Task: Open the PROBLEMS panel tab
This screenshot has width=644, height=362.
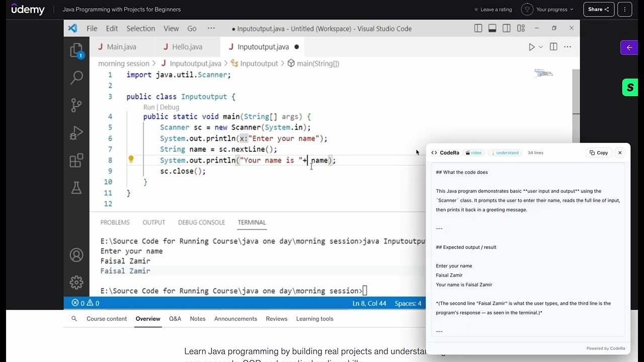Action: (115, 222)
